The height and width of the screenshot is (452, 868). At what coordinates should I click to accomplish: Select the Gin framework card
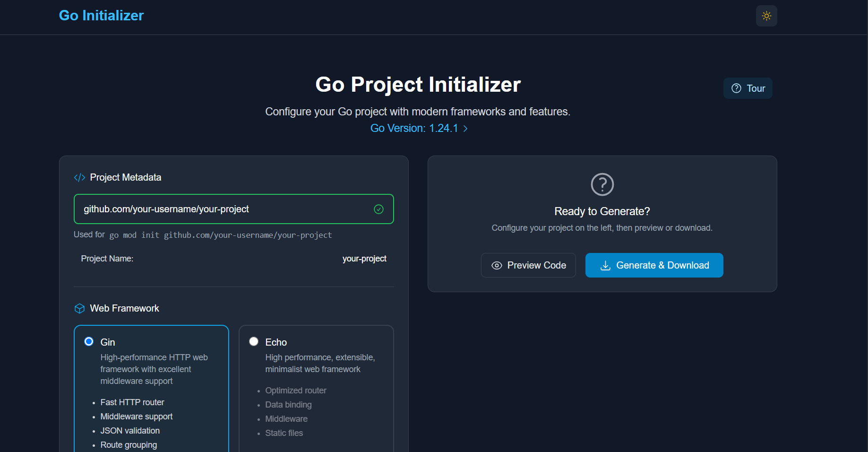click(x=151, y=392)
